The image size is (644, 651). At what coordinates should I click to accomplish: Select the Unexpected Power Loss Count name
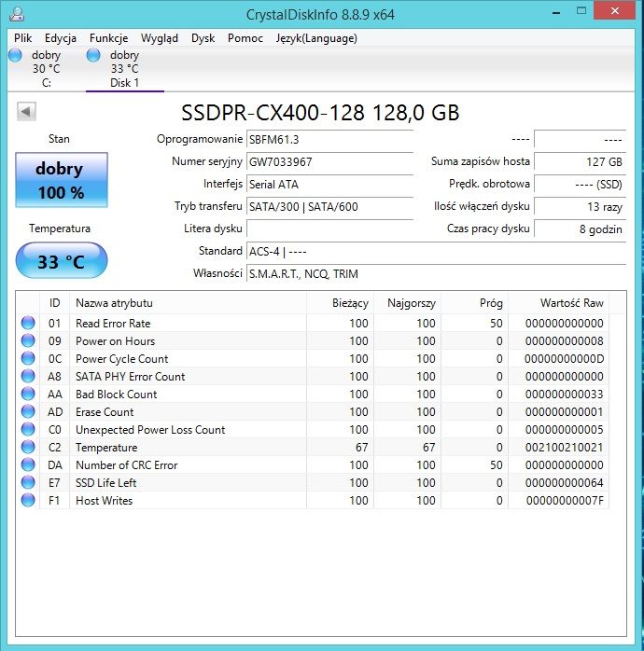150,430
